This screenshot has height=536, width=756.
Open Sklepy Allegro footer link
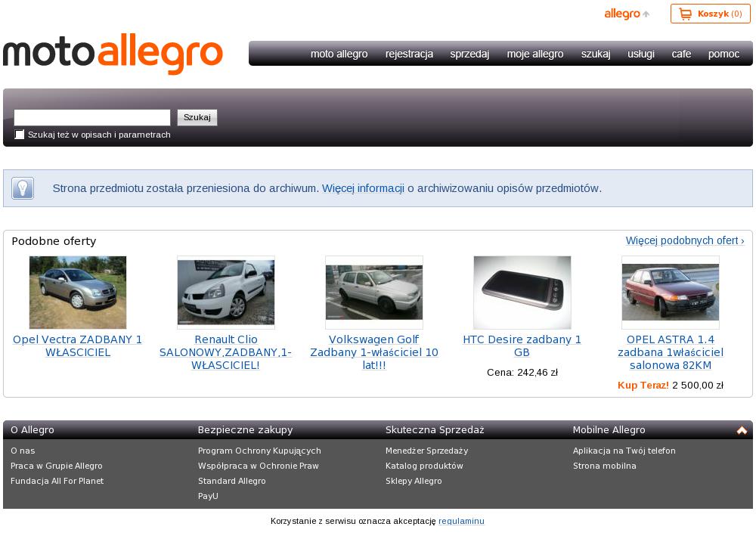(x=414, y=481)
